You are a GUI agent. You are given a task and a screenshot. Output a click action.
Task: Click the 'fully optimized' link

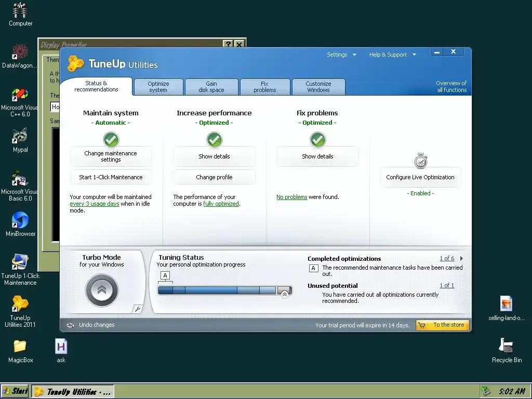click(221, 204)
